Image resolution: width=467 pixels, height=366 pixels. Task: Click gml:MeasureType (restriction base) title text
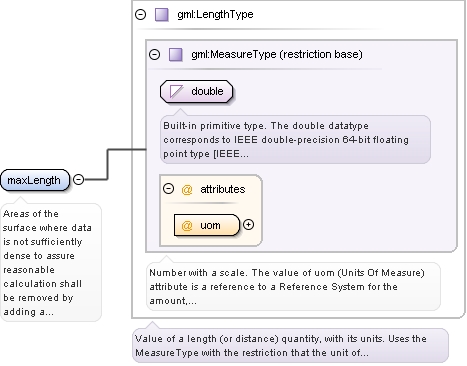277,54
